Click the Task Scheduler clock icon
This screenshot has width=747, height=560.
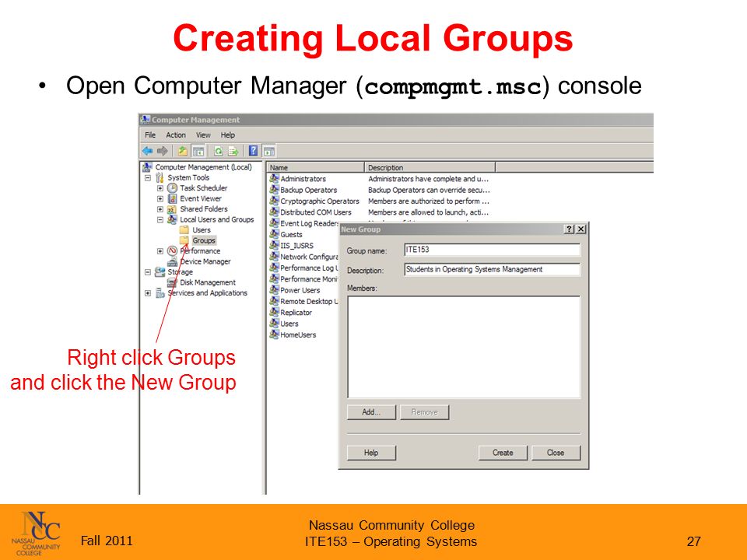pyautogui.click(x=173, y=188)
